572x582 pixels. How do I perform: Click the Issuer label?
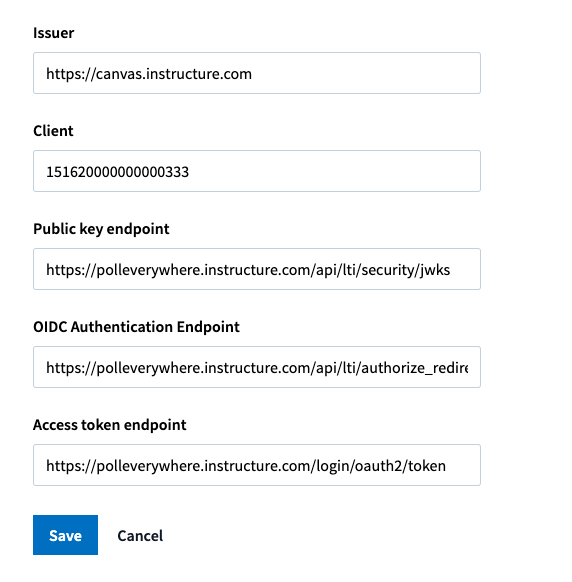[x=53, y=33]
